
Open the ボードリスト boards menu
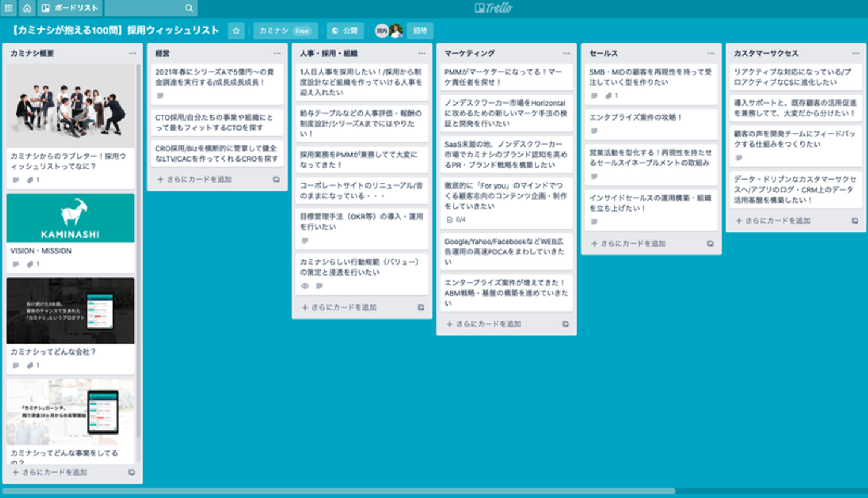coord(69,8)
